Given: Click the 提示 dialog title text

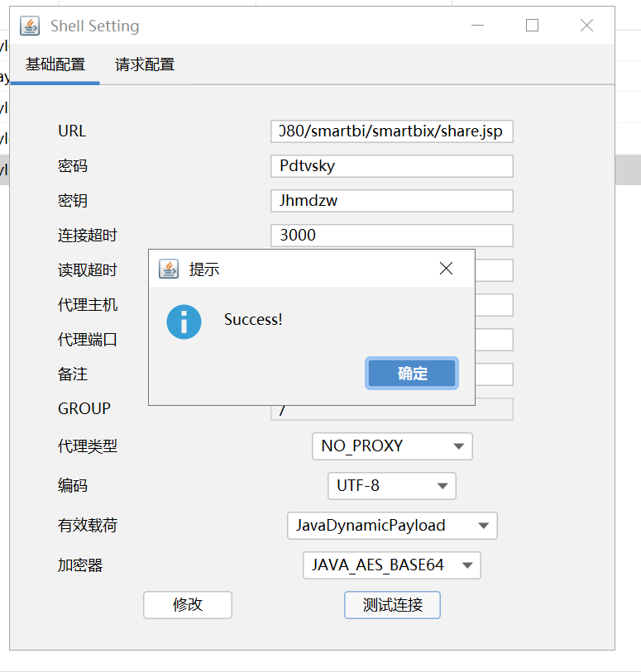Looking at the screenshot, I should [x=204, y=269].
